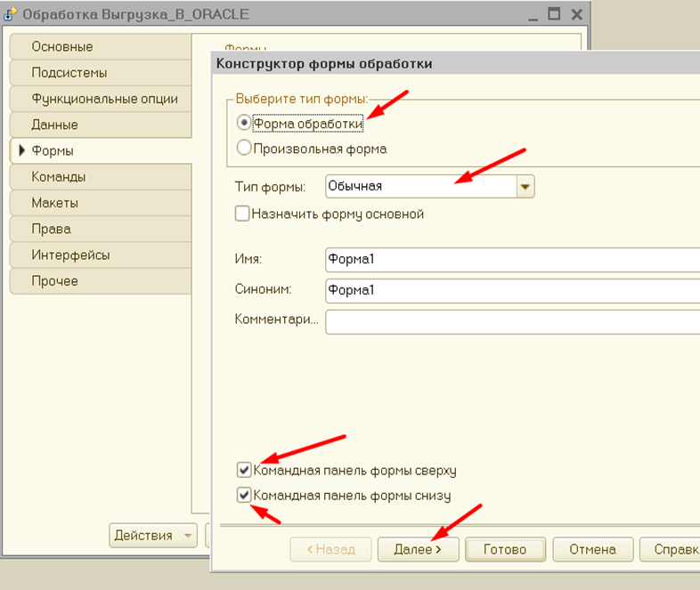Select the Основные tab
Screen dimensions: 700x590
[x=101, y=46]
